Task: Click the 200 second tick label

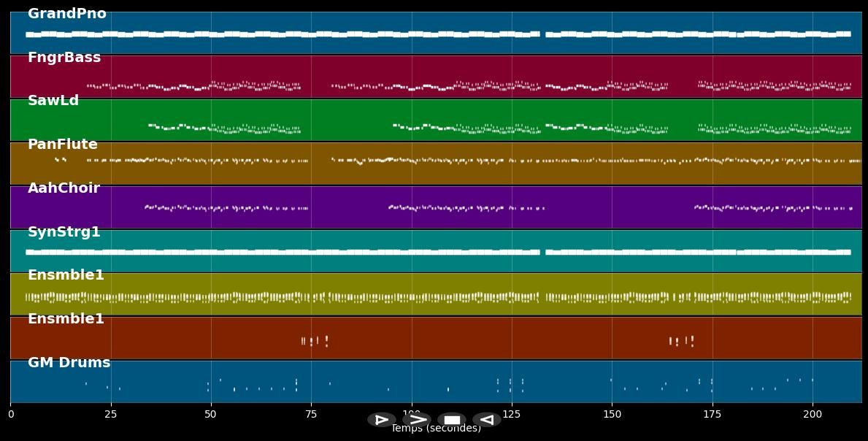Action: [x=812, y=415]
